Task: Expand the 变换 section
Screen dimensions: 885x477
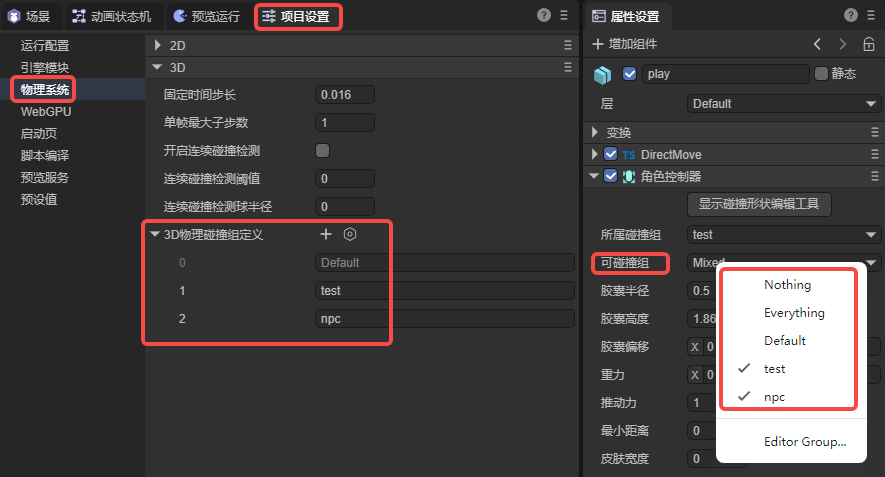Action: click(596, 132)
